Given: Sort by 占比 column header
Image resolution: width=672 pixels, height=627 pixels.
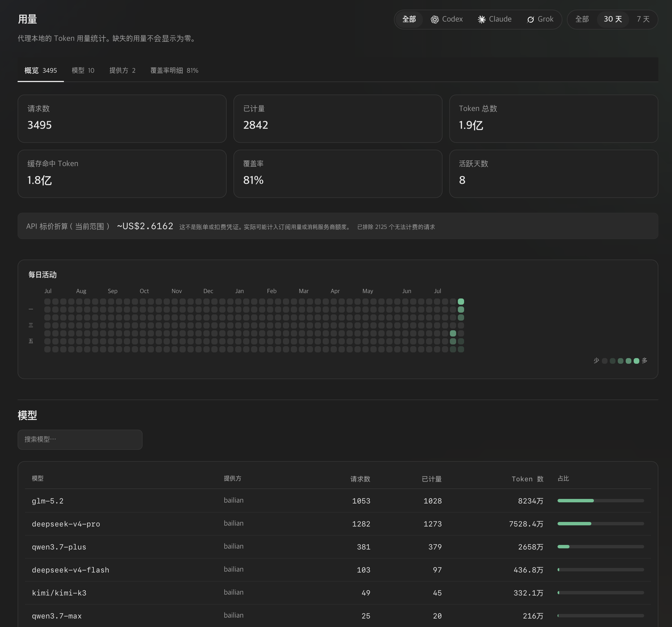Looking at the screenshot, I should point(563,478).
